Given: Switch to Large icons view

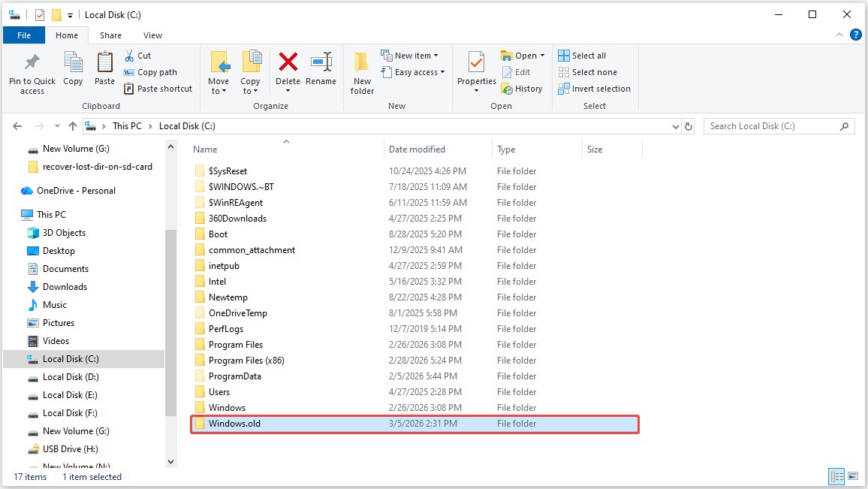Looking at the screenshot, I should (x=852, y=476).
